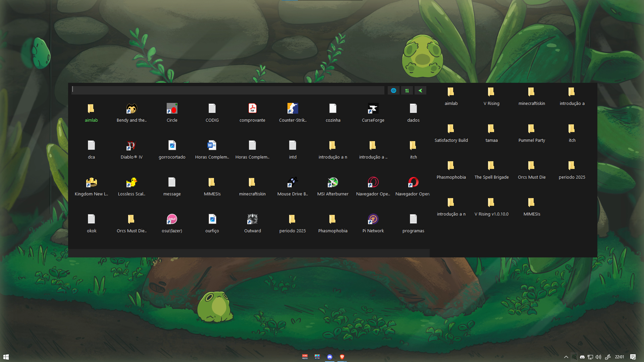Open The Spell Brigade folder
The image size is (644, 362).
tap(491, 166)
